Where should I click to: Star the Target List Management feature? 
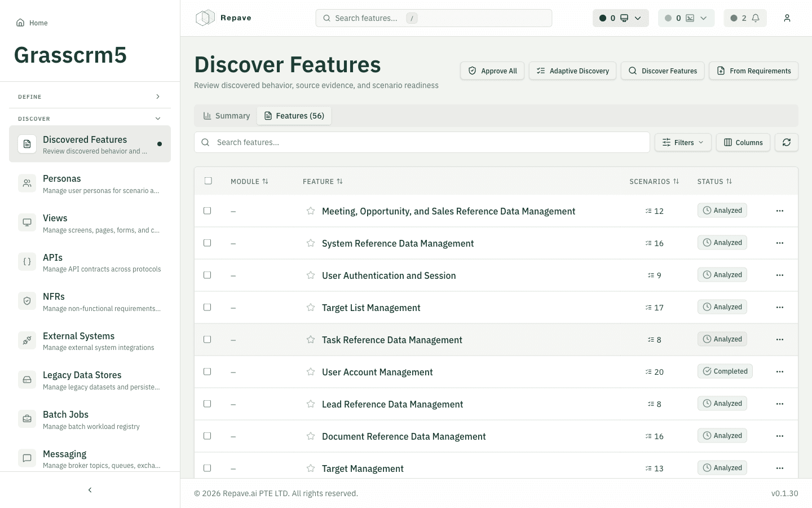[x=311, y=308]
